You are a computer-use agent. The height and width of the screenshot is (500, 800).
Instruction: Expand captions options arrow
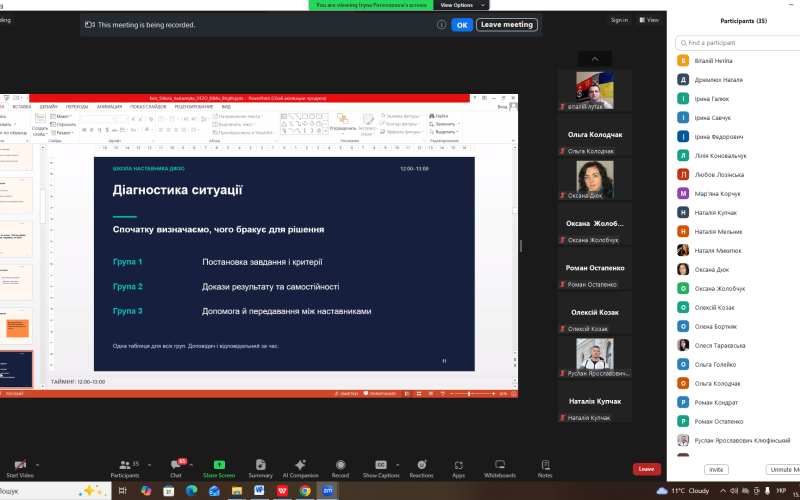click(397, 465)
